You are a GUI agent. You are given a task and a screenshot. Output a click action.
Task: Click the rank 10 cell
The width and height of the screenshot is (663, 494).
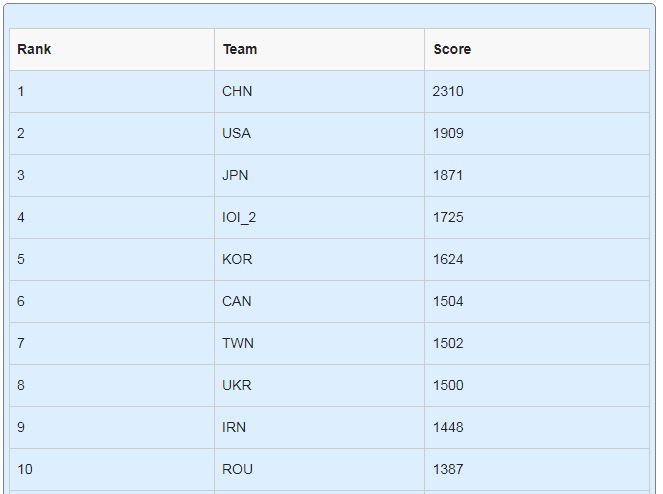pos(112,469)
